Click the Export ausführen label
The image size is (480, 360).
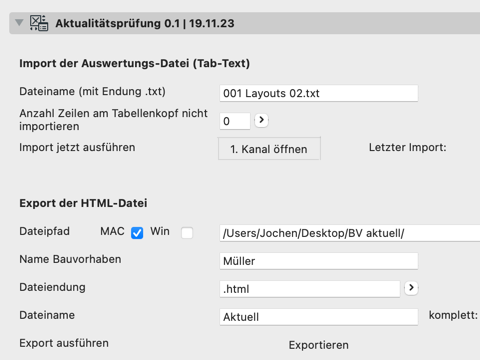coord(64,343)
